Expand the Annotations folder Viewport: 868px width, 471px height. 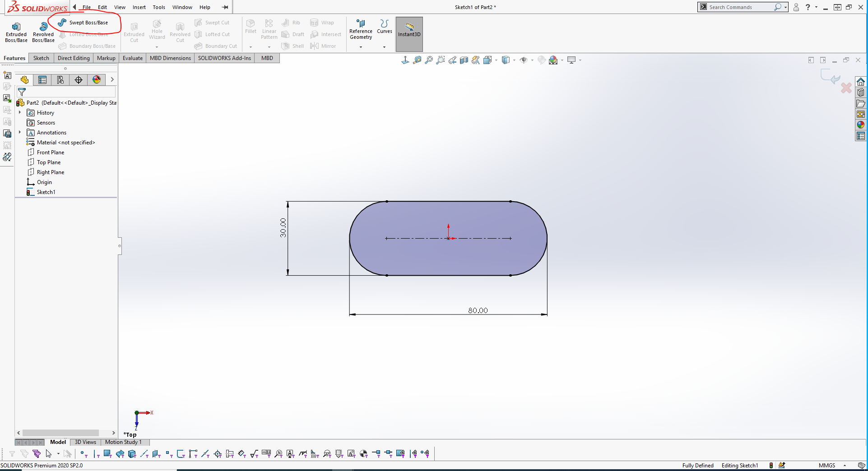pyautogui.click(x=20, y=132)
